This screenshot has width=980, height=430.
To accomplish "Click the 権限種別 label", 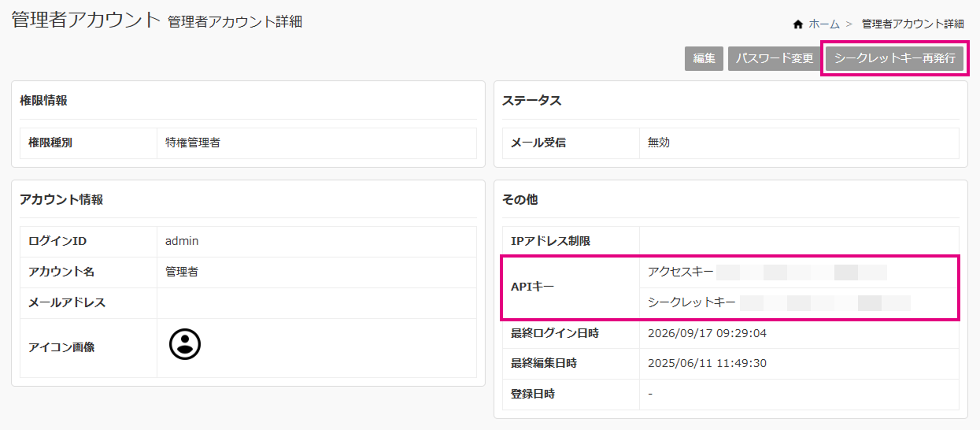I will (50, 143).
